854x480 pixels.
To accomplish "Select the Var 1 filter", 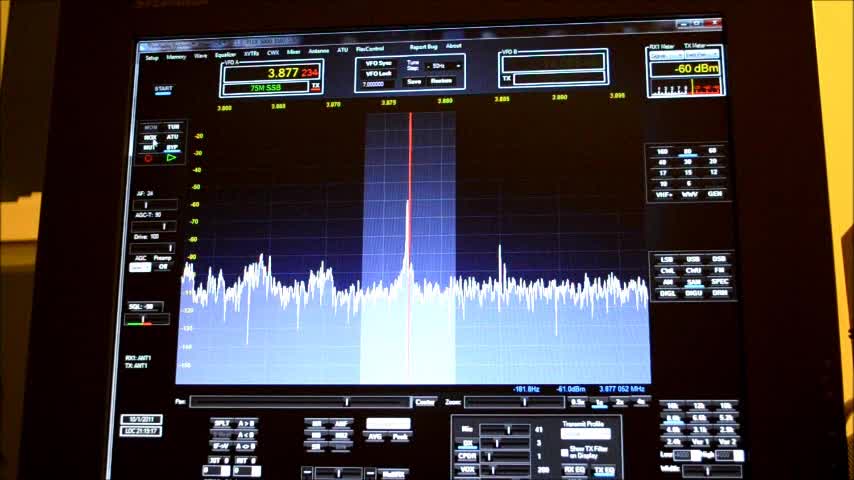I will (x=700, y=442).
